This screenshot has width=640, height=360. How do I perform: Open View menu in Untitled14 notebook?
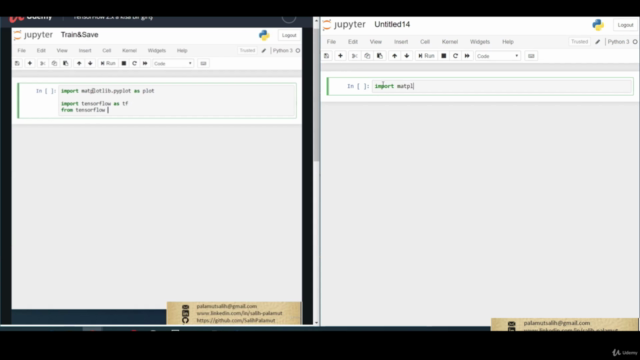(376, 42)
